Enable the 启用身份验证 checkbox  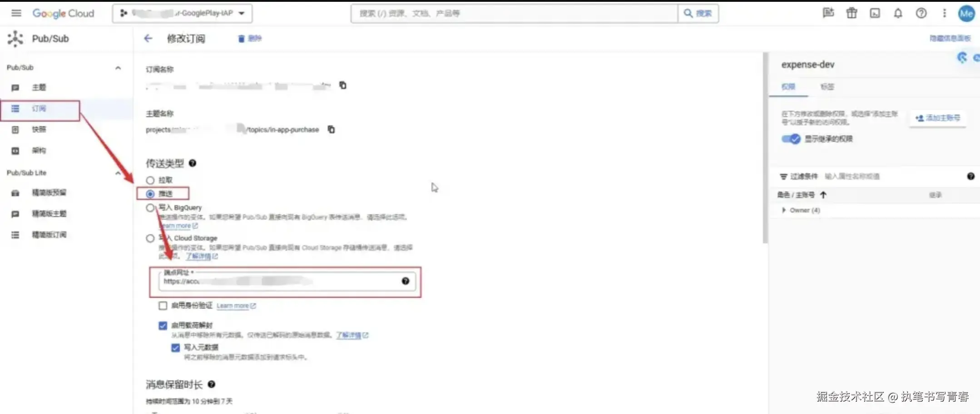coord(163,306)
